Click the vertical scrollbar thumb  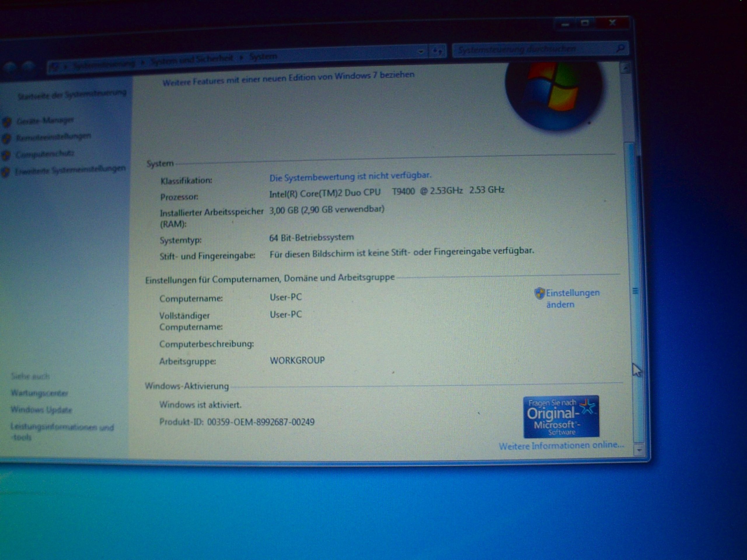coord(635,292)
